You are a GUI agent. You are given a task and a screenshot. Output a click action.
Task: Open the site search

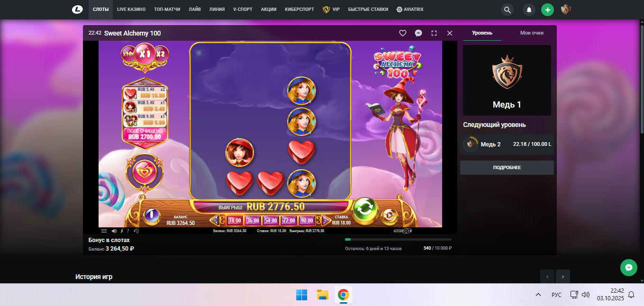tap(508, 9)
